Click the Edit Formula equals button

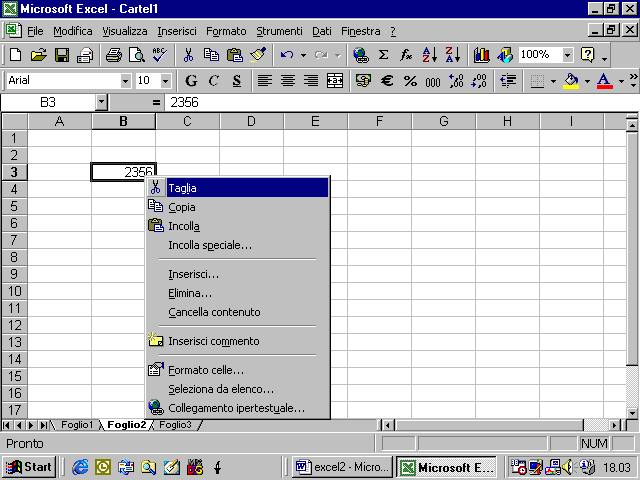click(156, 102)
